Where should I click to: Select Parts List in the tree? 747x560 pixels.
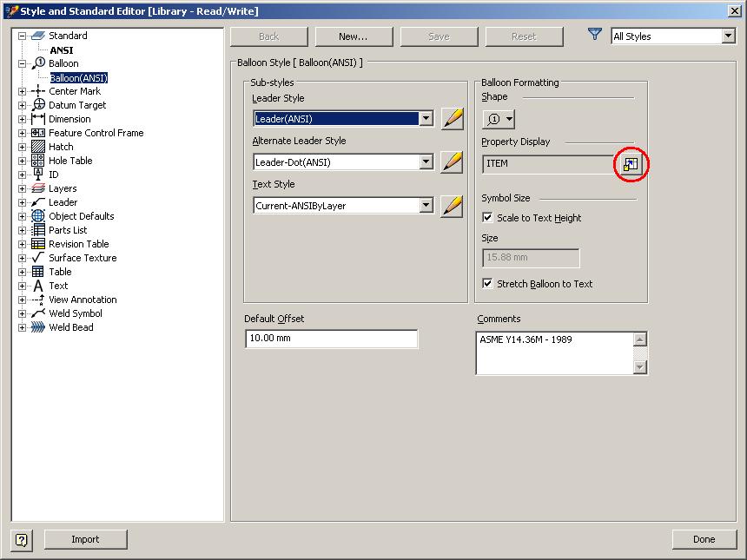coord(68,230)
